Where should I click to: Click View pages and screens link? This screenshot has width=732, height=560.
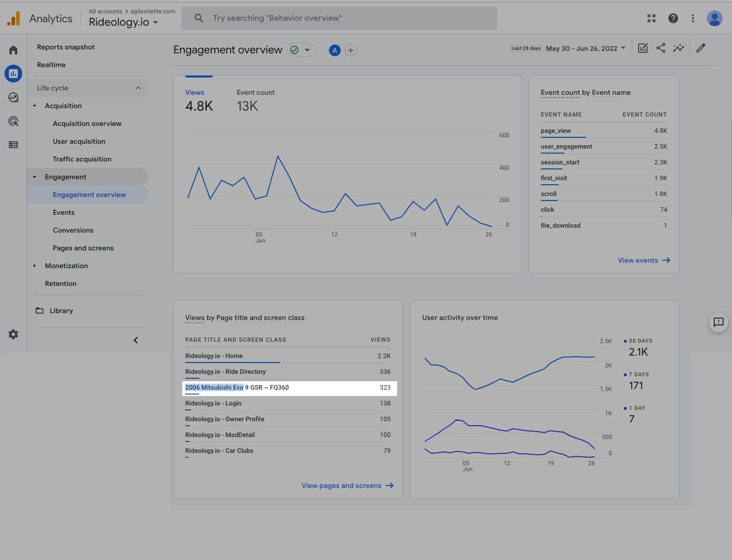tap(348, 485)
